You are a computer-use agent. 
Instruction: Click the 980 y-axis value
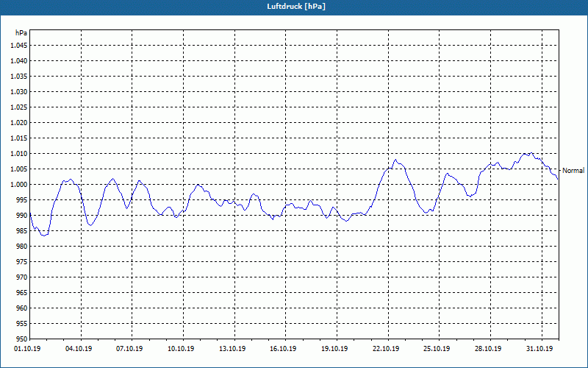(x=23, y=247)
